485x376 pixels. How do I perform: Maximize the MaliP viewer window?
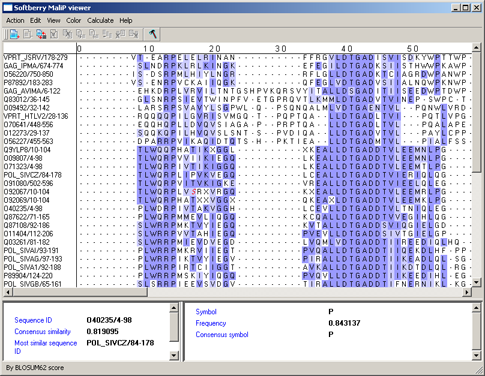click(466, 8)
